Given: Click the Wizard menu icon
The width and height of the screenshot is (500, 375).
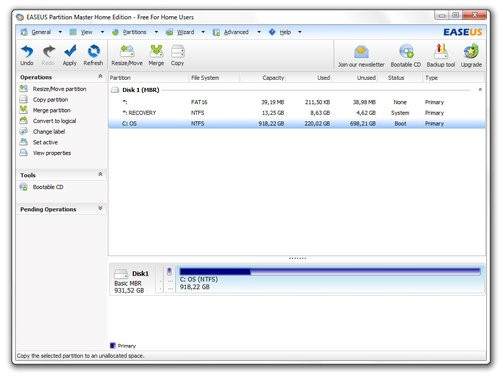Looking at the screenshot, I should [x=169, y=32].
